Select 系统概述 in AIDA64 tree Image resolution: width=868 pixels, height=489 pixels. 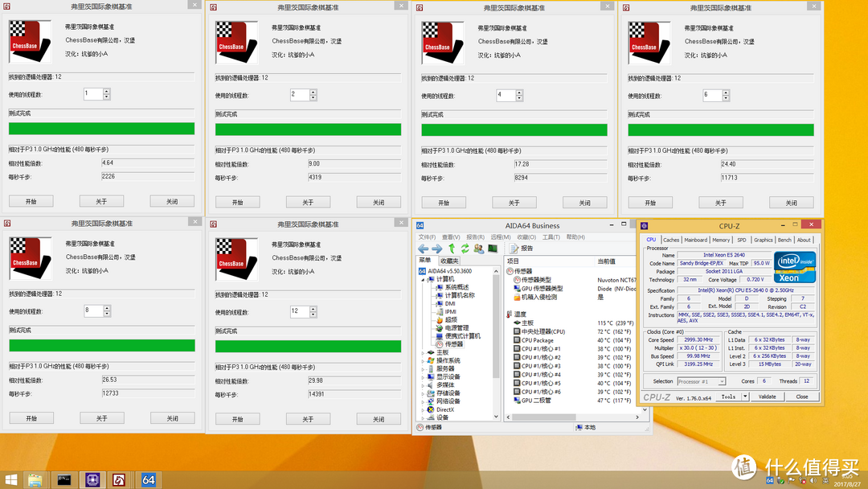tap(457, 287)
